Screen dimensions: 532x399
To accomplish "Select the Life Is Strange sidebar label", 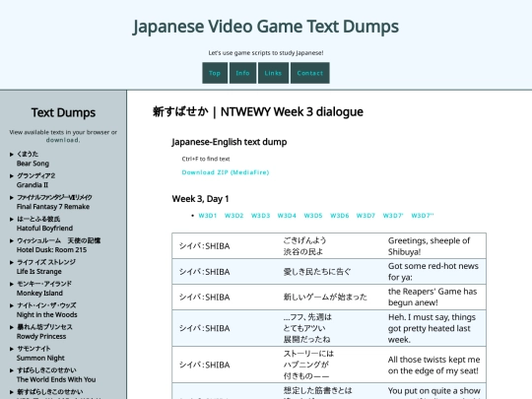I will click(x=39, y=272).
